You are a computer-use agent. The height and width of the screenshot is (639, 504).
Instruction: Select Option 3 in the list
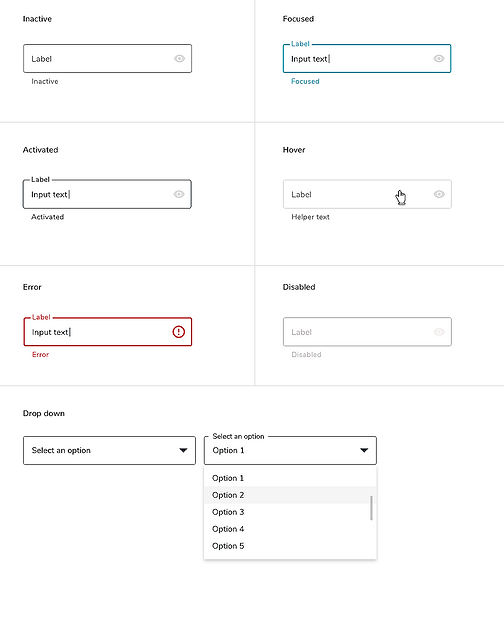[288, 512]
